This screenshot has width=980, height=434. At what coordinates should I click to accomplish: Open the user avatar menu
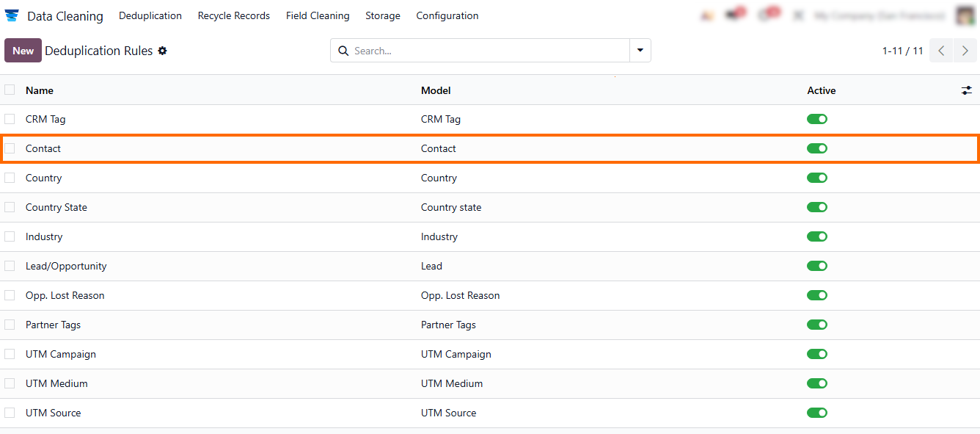965,15
